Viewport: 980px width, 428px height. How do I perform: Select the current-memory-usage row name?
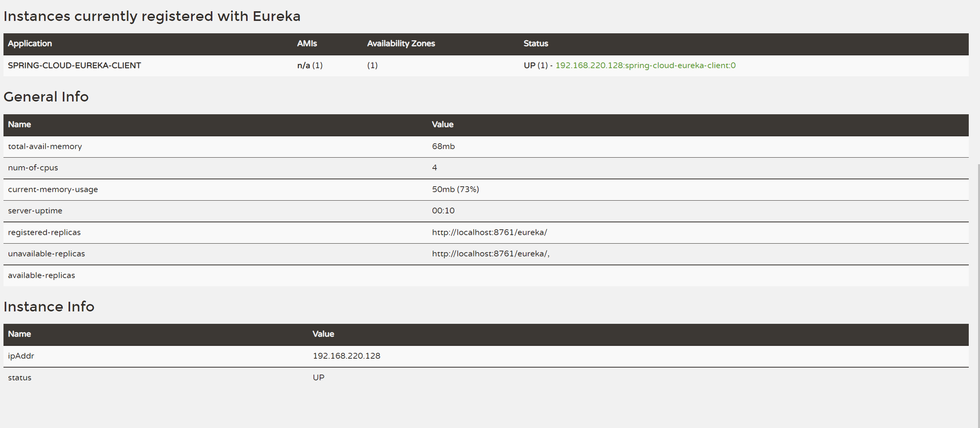coord(53,189)
